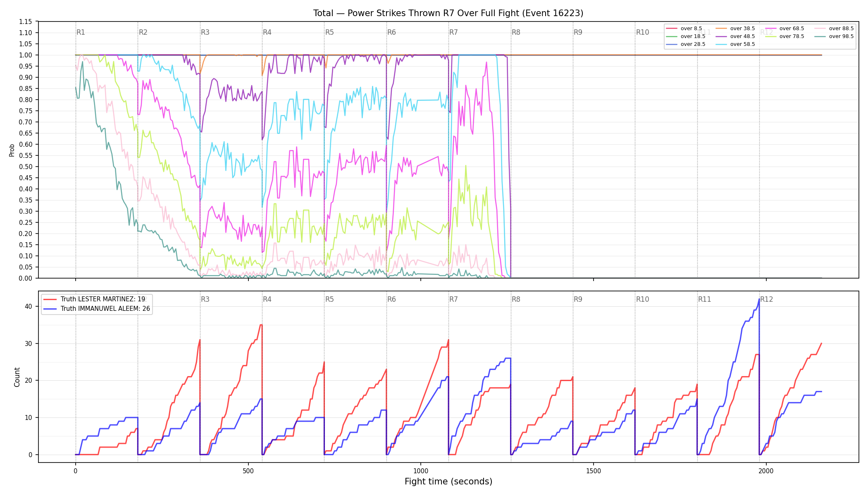Click the 0.25 tick on the Prob axis

pos(26,222)
